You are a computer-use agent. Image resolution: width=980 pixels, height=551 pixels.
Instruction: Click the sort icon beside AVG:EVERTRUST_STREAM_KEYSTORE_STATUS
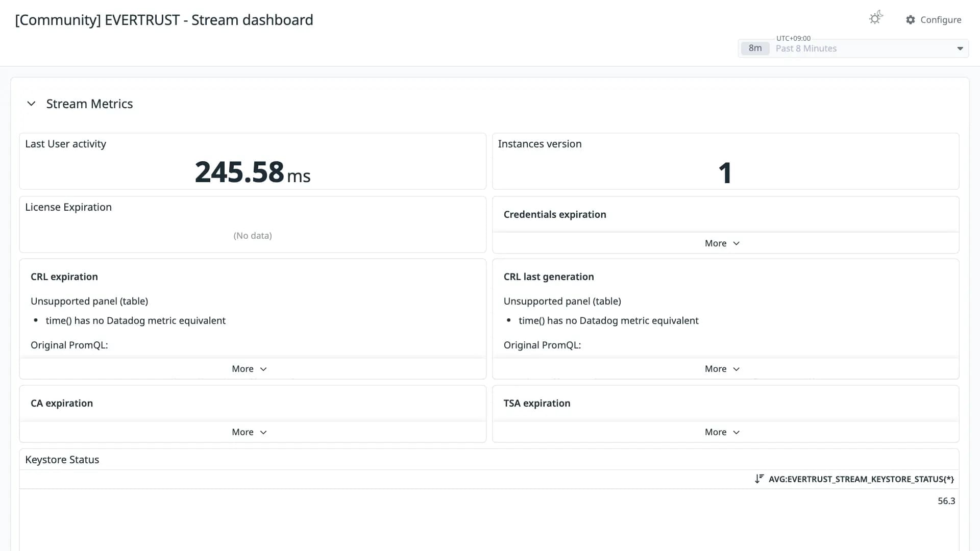pyautogui.click(x=759, y=479)
